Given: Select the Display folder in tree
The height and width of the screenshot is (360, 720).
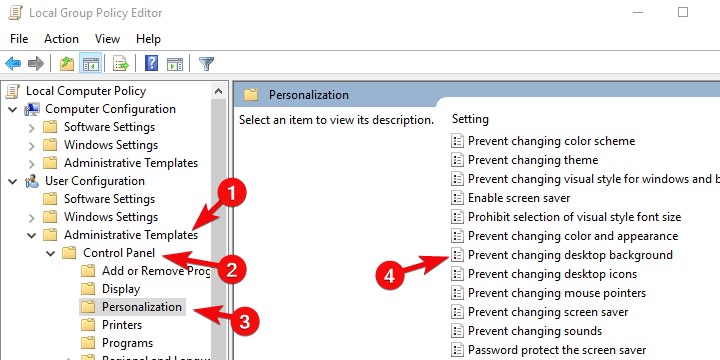Looking at the screenshot, I should pyautogui.click(x=121, y=289).
